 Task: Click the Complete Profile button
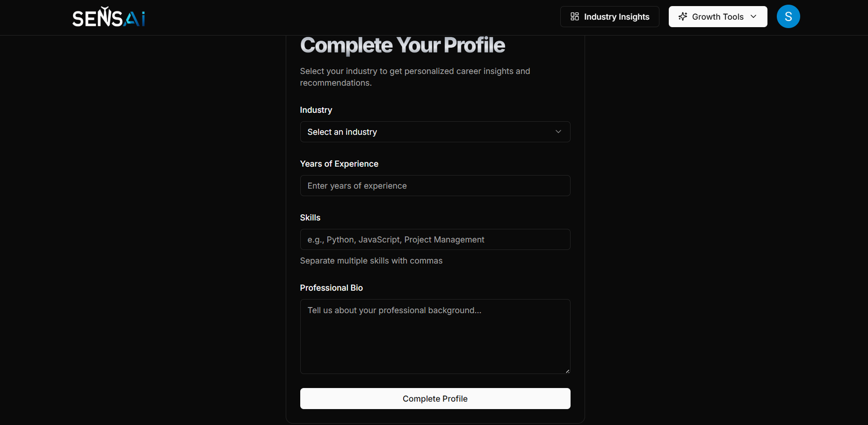pyautogui.click(x=435, y=398)
